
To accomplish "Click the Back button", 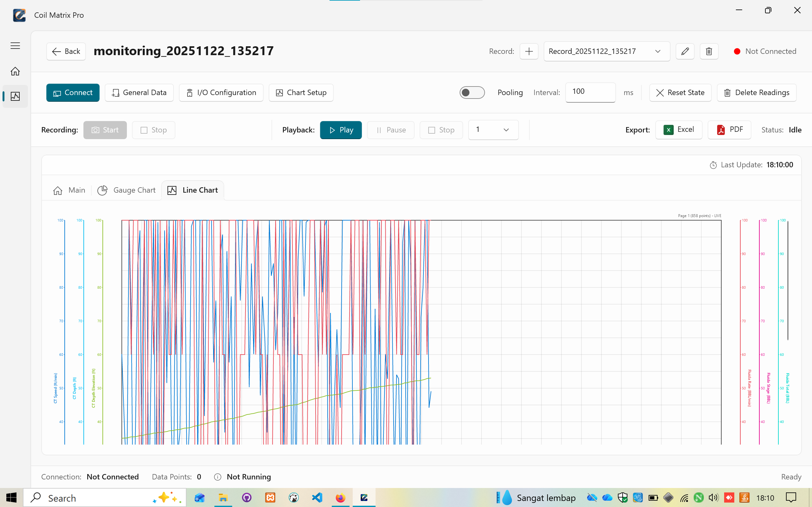I will tap(66, 51).
